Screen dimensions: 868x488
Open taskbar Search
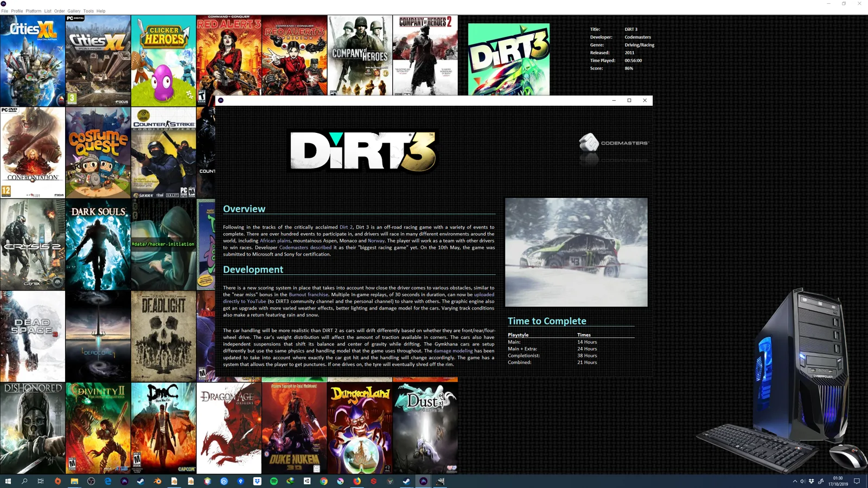tap(24, 481)
